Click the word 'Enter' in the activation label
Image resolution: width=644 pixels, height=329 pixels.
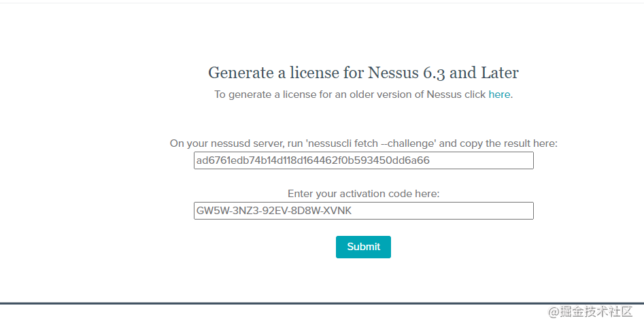301,194
